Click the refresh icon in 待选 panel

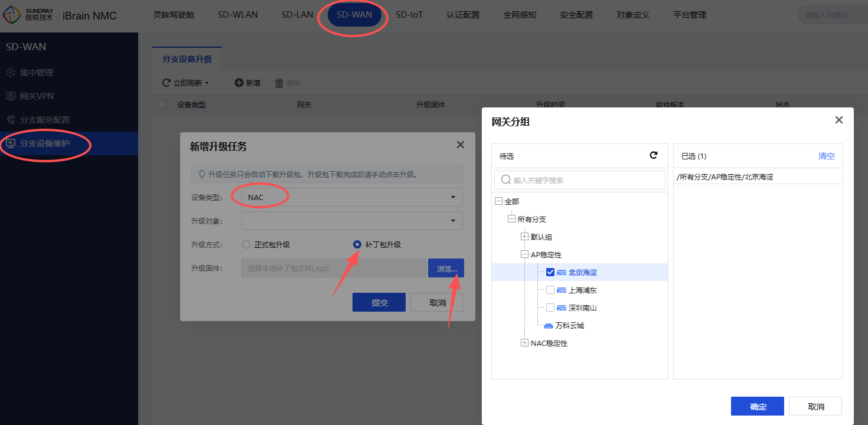[654, 155]
